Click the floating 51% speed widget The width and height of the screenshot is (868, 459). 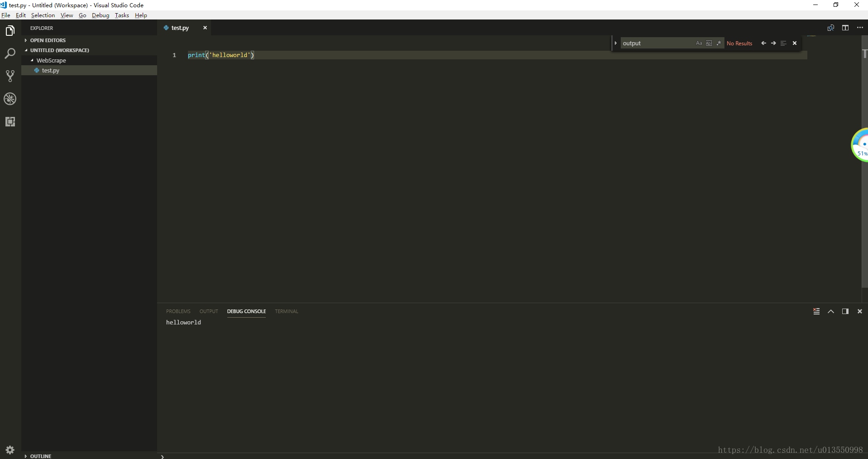860,145
